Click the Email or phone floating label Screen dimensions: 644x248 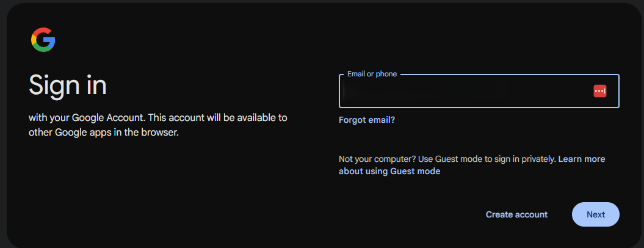(372, 74)
